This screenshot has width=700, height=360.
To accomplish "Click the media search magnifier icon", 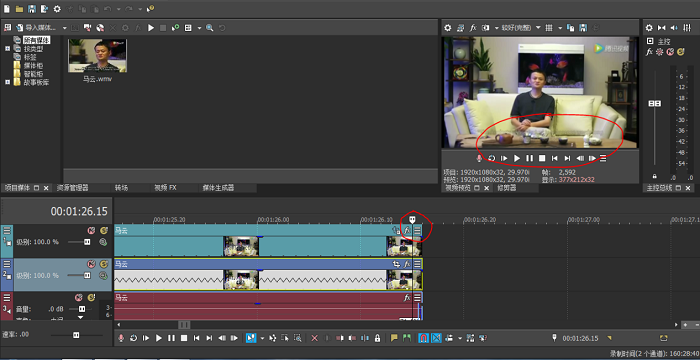I will click(x=209, y=28).
